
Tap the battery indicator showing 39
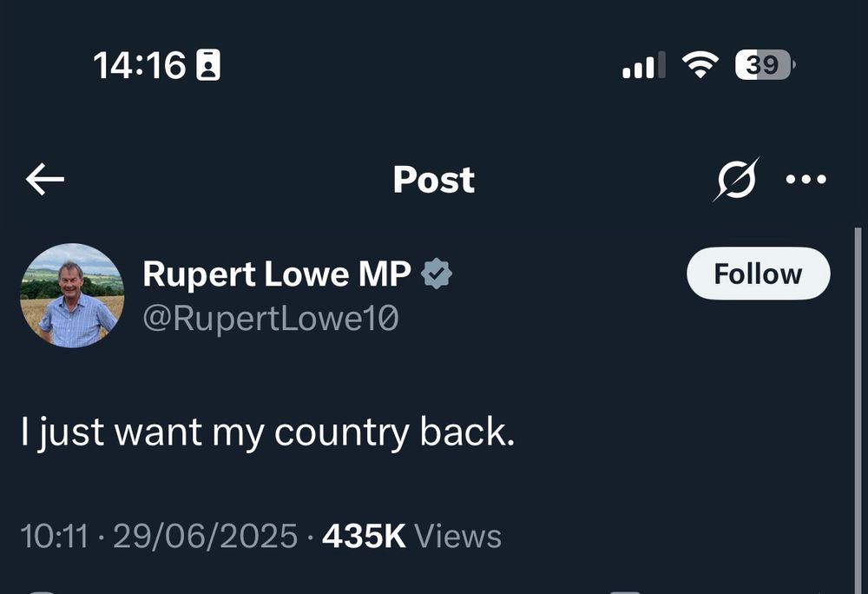pyautogui.click(x=759, y=64)
